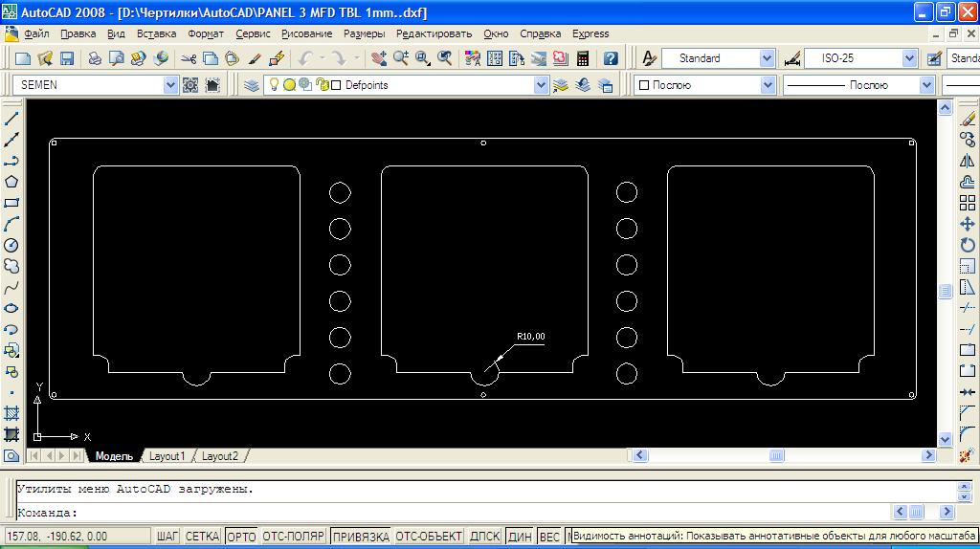Open the Послою color dropdown
The width and height of the screenshot is (980, 549).
[768, 85]
